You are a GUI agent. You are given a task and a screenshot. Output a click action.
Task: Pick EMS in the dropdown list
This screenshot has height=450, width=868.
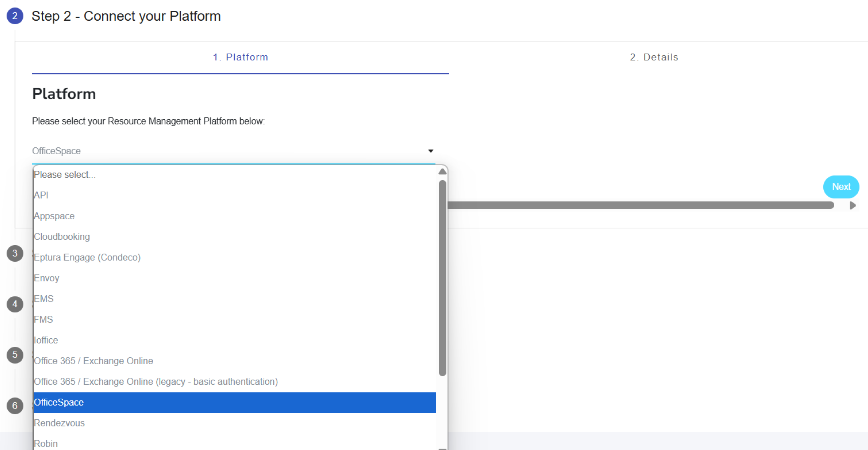(235, 299)
